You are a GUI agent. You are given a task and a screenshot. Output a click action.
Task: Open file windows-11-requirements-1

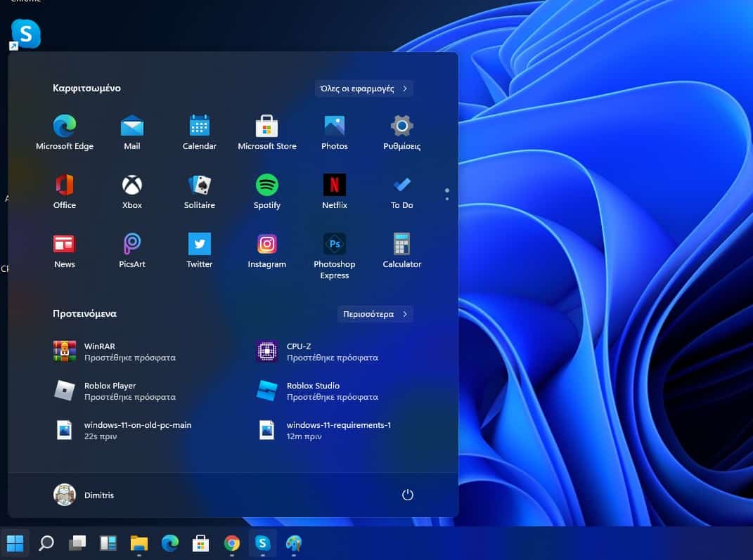tap(323, 431)
